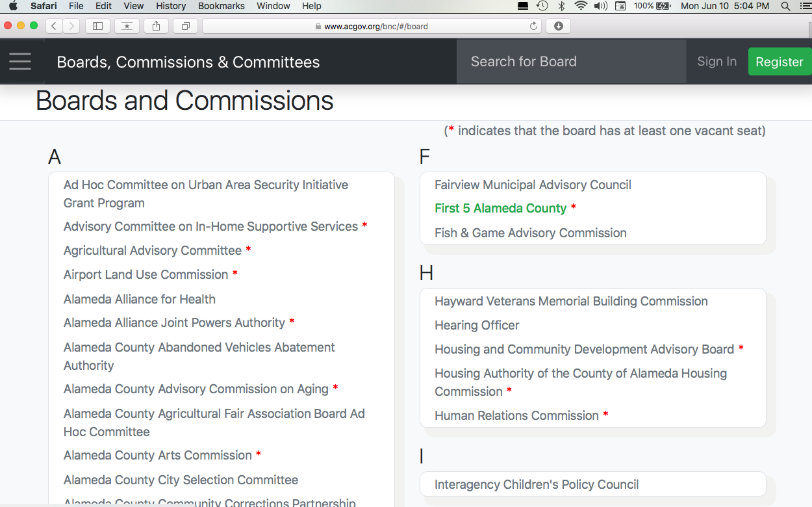Click the Search for Board field
The width and height of the screenshot is (812, 507).
571,61
